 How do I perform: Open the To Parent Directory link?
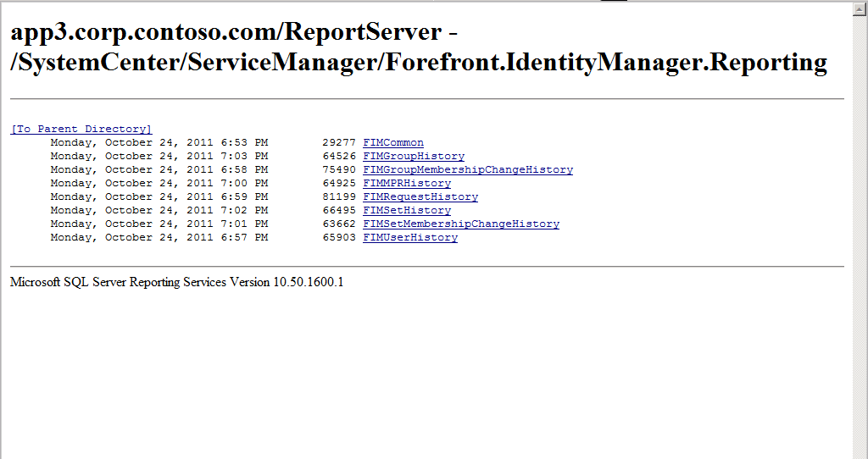pos(81,129)
